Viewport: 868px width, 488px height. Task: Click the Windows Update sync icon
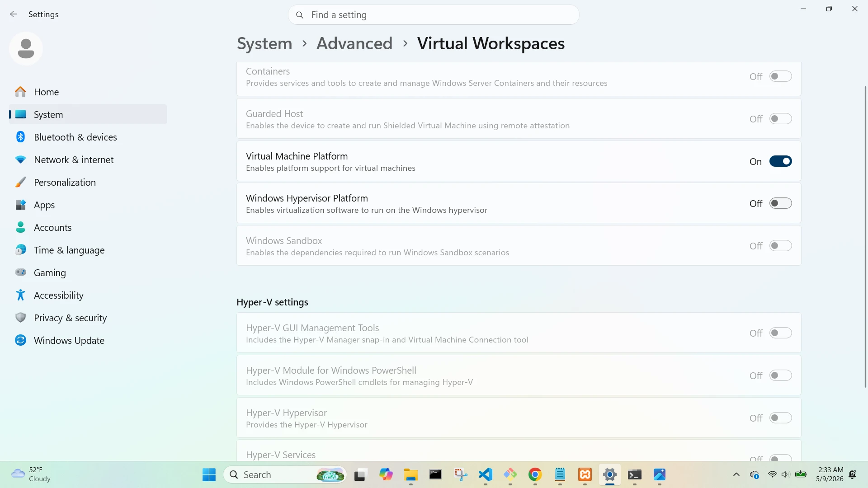pos(20,340)
